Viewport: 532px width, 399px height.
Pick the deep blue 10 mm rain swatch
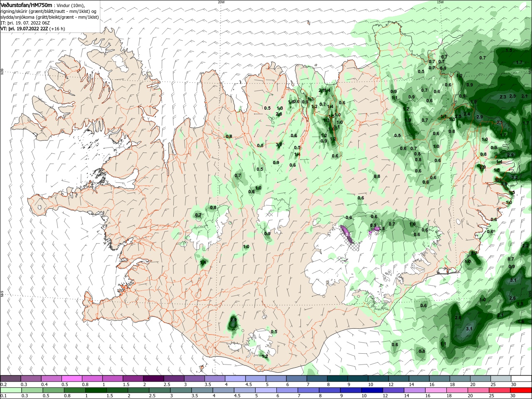point(372,390)
